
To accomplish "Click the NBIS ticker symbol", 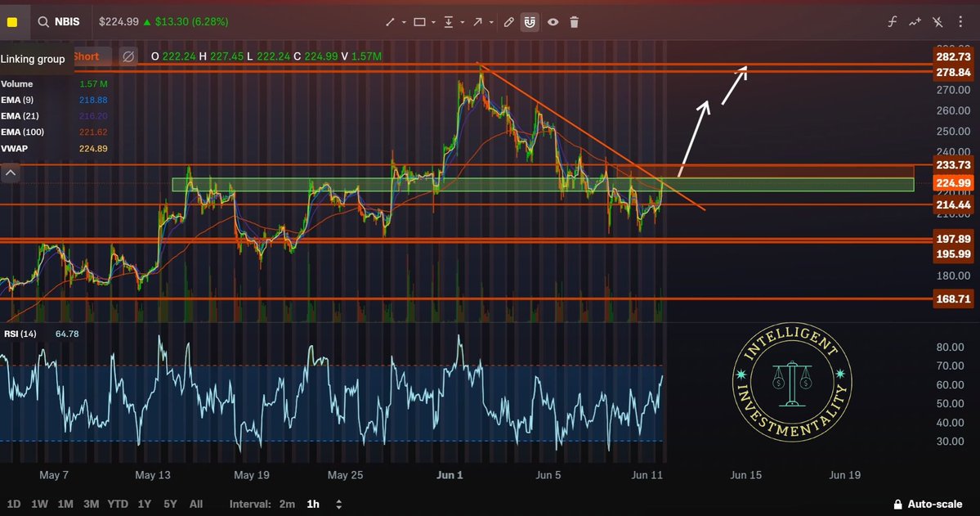I will (x=67, y=22).
